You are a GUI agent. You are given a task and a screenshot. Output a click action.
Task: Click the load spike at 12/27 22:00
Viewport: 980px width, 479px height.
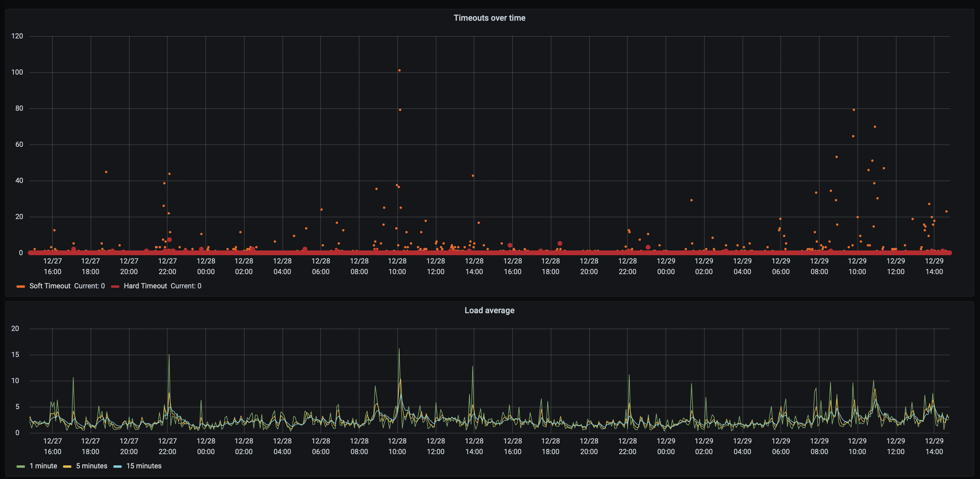[x=169, y=355]
